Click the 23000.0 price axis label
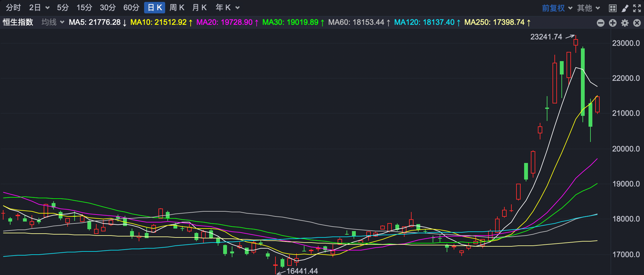The height and width of the screenshot is (275, 644). [x=626, y=43]
